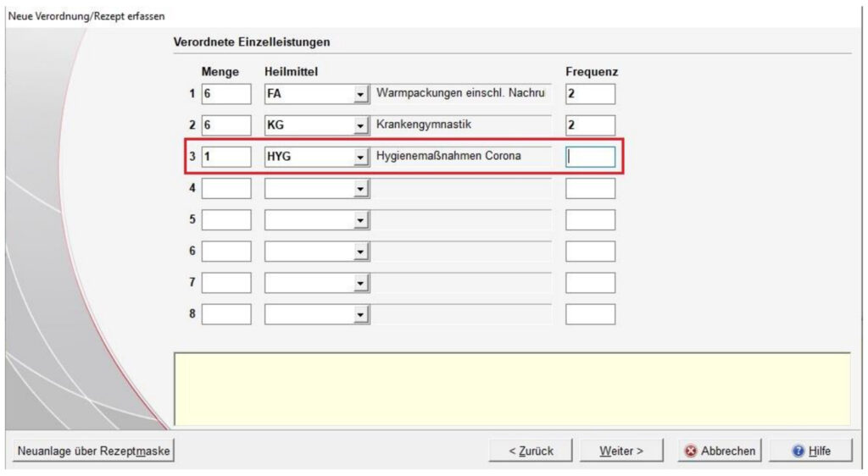Click the Menge field of the HYG row
Screen dimensions: 868x476
(x=226, y=157)
